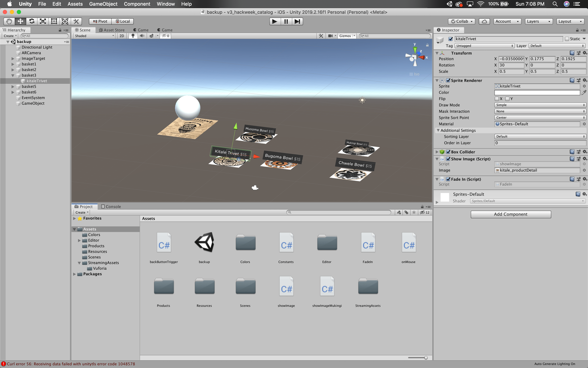This screenshot has height=368, width=588.
Task: Enable Flip X checkbox
Action: click(x=497, y=99)
